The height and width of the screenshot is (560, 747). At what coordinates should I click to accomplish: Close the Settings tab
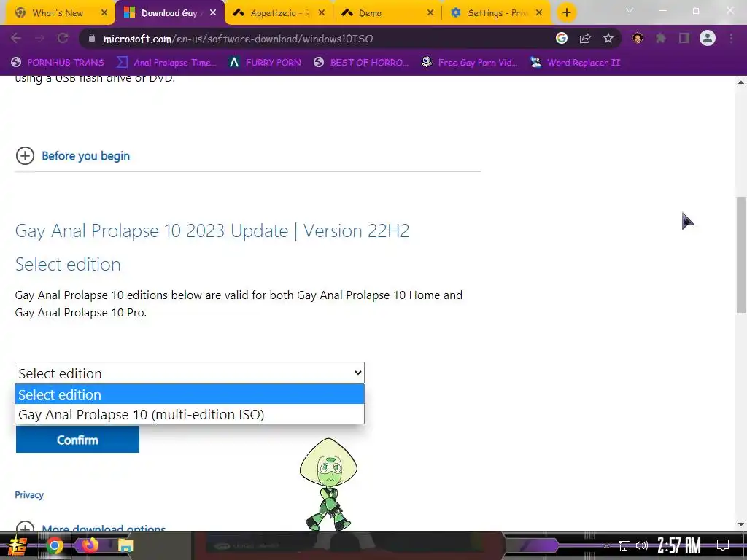(539, 13)
